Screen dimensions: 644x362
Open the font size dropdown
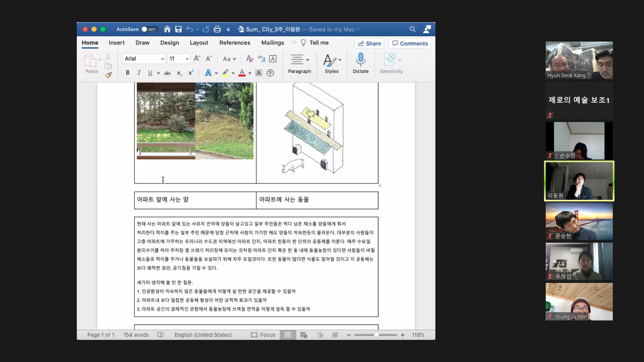pyautogui.click(x=187, y=59)
